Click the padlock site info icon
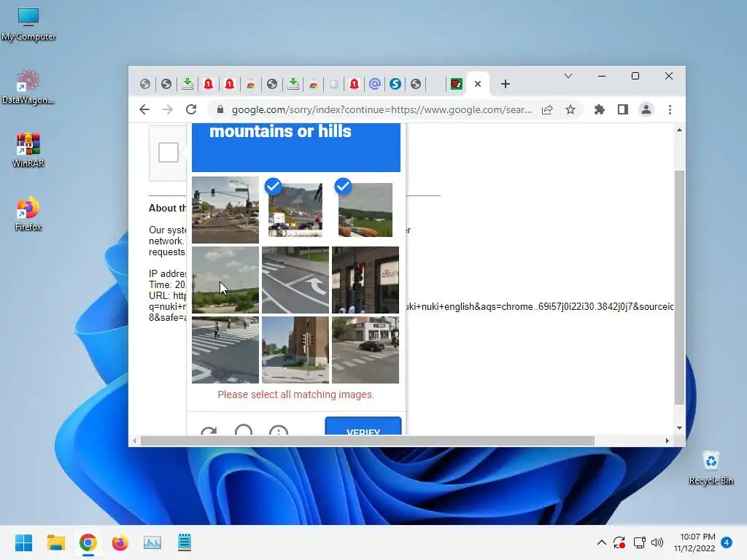Image resolution: width=747 pixels, height=560 pixels. (x=220, y=109)
